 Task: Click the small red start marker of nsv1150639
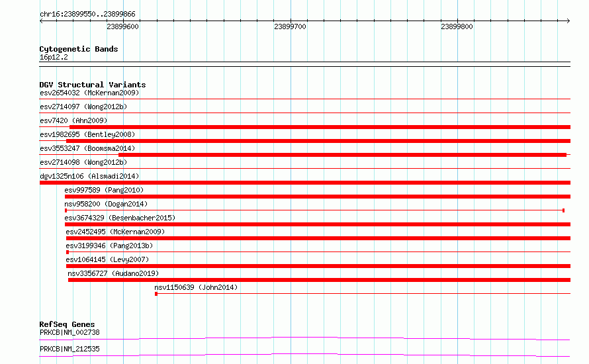(x=156, y=294)
